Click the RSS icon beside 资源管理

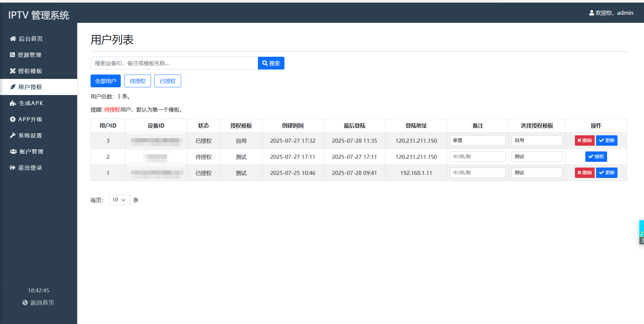pos(12,55)
